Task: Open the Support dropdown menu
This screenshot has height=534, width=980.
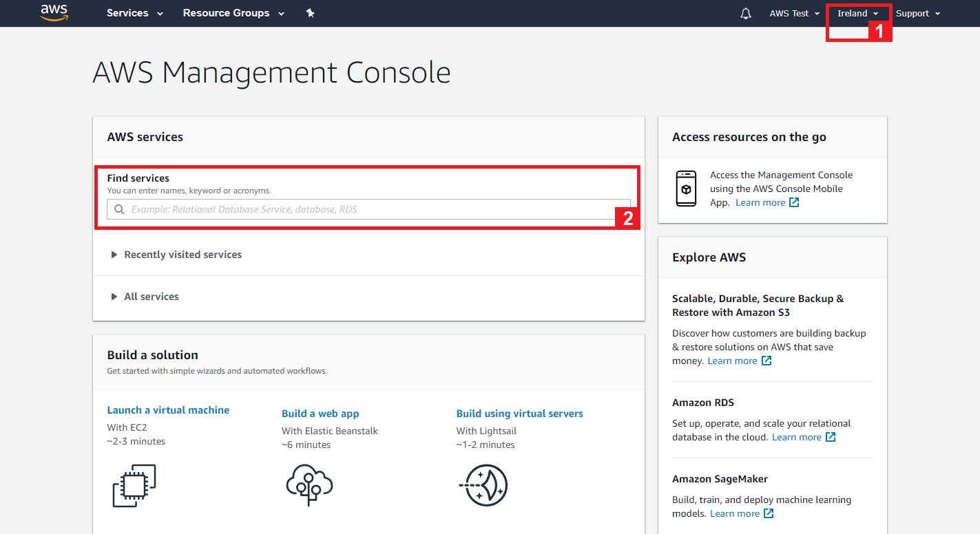Action: tap(918, 13)
